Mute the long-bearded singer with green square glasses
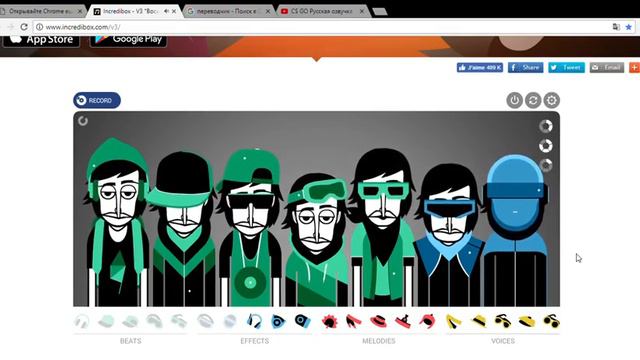This screenshot has height=360, width=640. click(x=382, y=227)
